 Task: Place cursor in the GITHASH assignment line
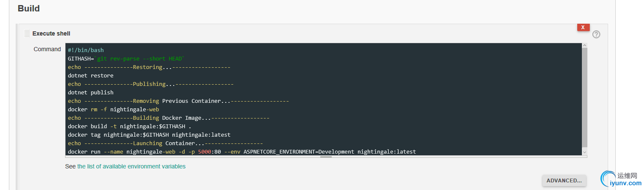(x=126, y=59)
